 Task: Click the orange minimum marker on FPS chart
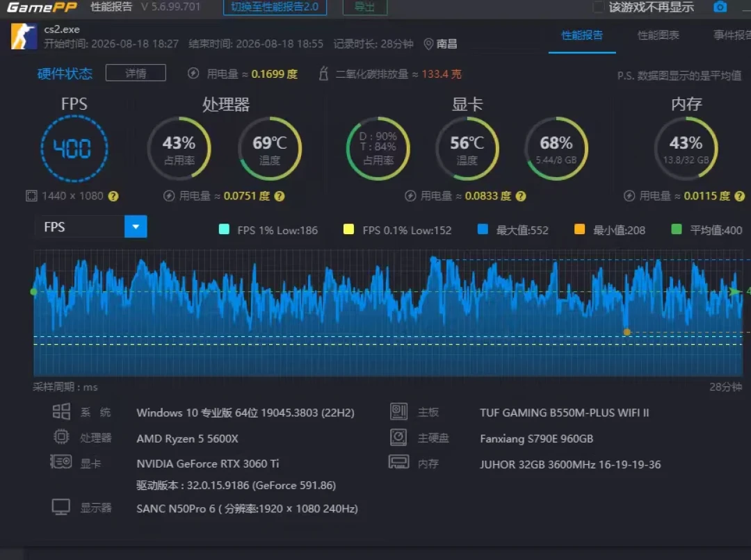(x=627, y=331)
